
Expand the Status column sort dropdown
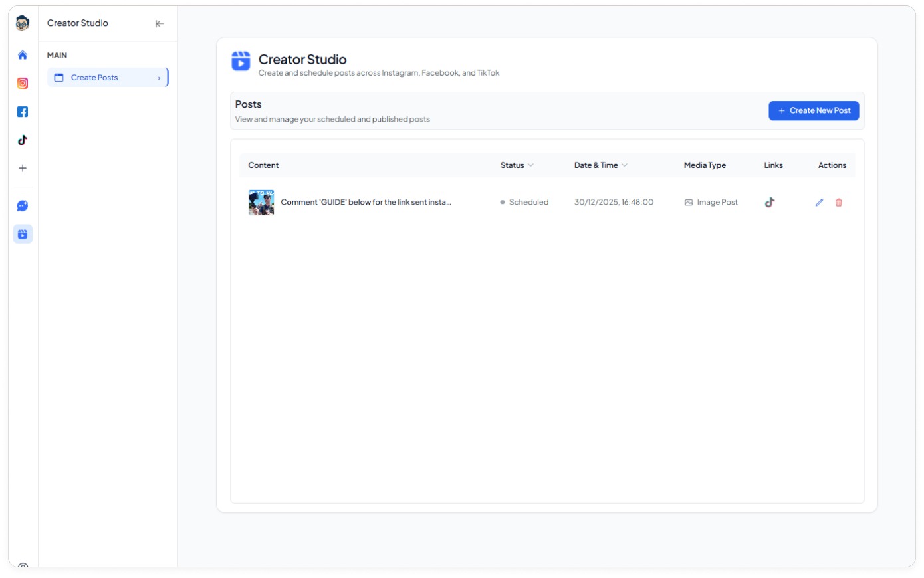530,165
